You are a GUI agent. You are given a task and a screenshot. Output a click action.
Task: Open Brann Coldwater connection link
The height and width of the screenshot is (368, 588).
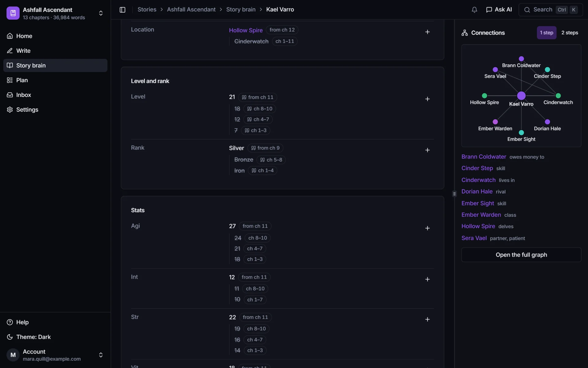coord(484,157)
